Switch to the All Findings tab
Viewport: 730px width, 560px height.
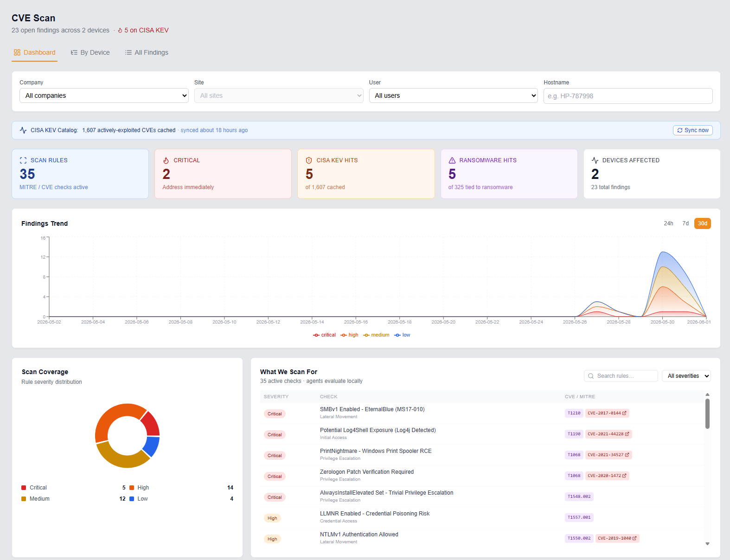[x=147, y=52]
